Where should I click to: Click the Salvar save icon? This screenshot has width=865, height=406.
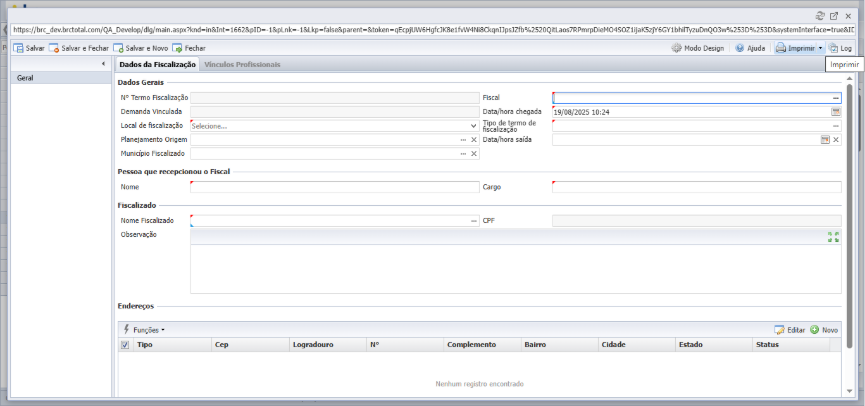coord(18,49)
